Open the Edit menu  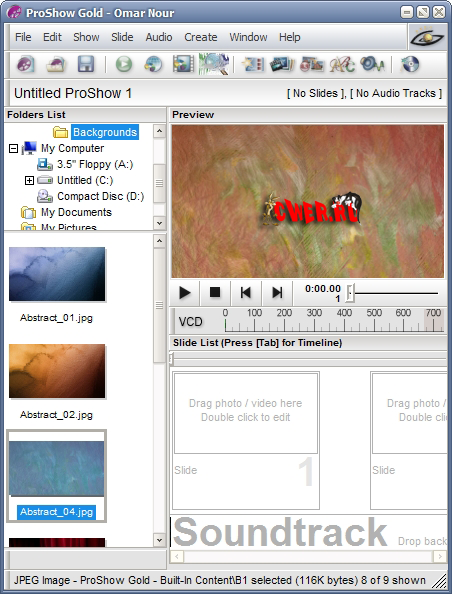[52, 37]
